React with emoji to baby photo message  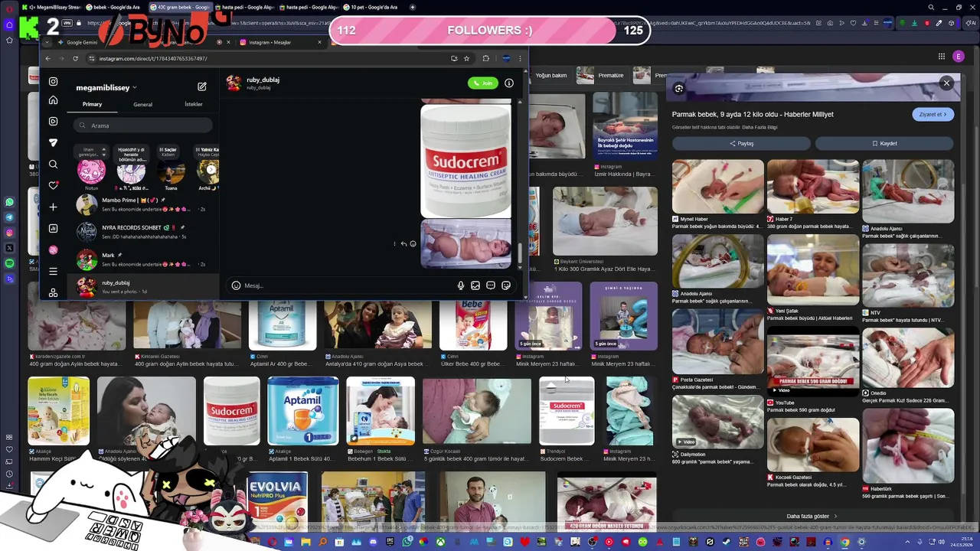[x=413, y=243]
